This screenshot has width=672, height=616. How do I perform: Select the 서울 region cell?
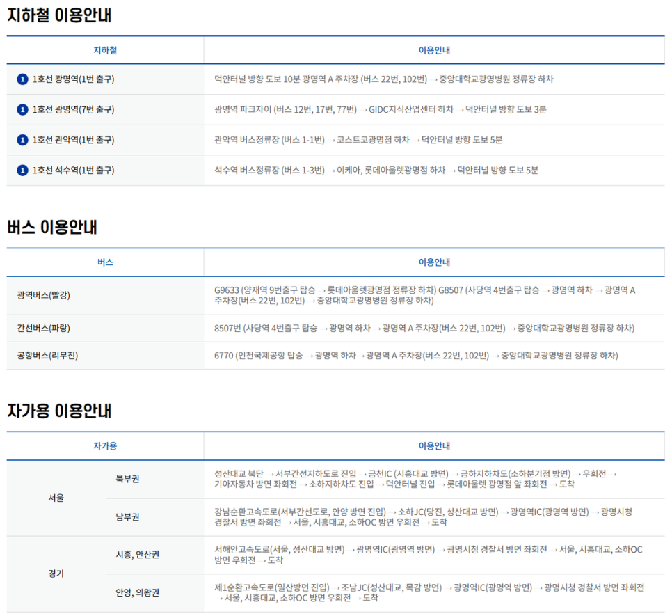pyautogui.click(x=56, y=498)
